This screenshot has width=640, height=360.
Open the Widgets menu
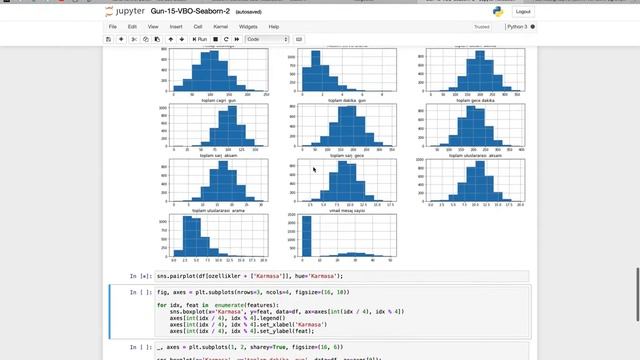pyautogui.click(x=248, y=27)
